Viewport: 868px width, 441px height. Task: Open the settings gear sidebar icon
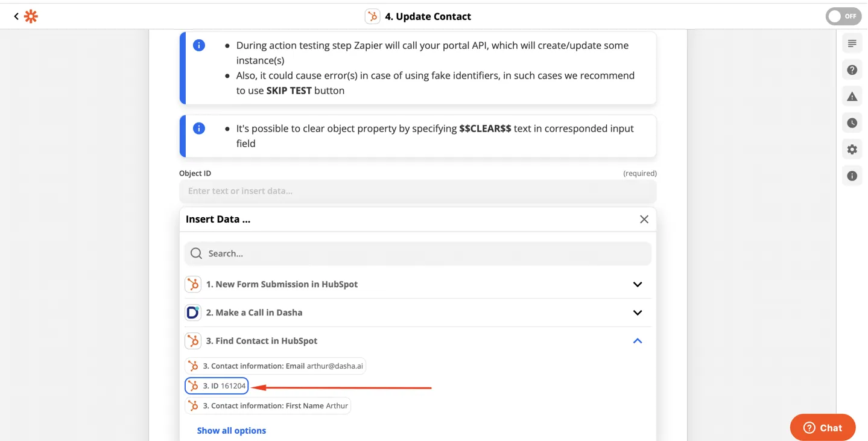[852, 150]
